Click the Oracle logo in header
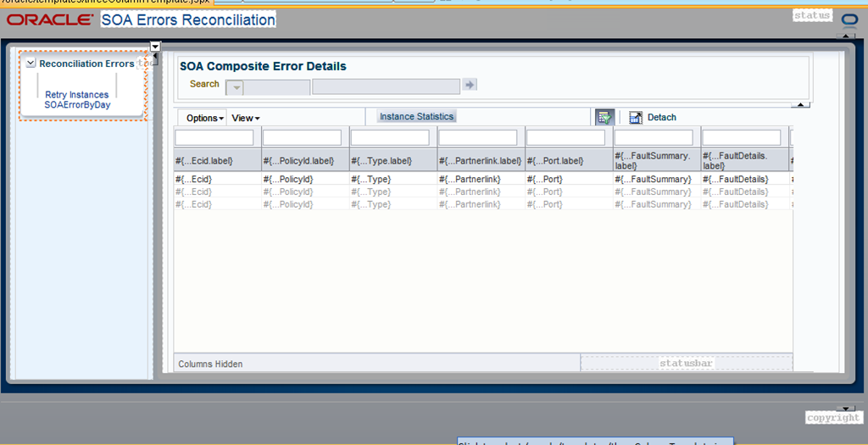 50,20
